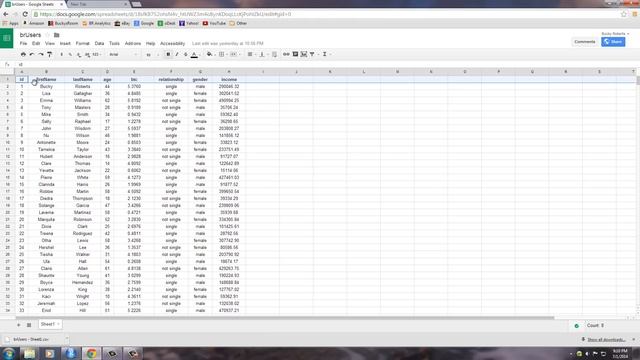The height and width of the screenshot is (360, 640).
Task: Click the Insert link icon
Action: pos(286,54)
